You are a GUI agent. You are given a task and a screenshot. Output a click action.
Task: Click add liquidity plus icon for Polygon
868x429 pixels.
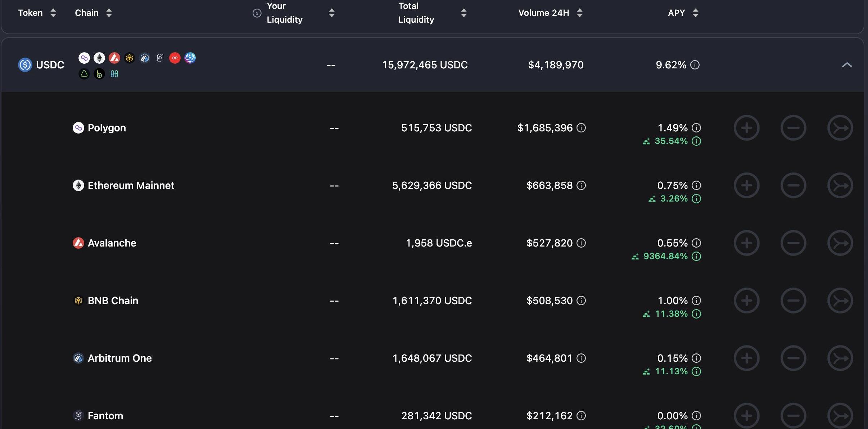[746, 128]
